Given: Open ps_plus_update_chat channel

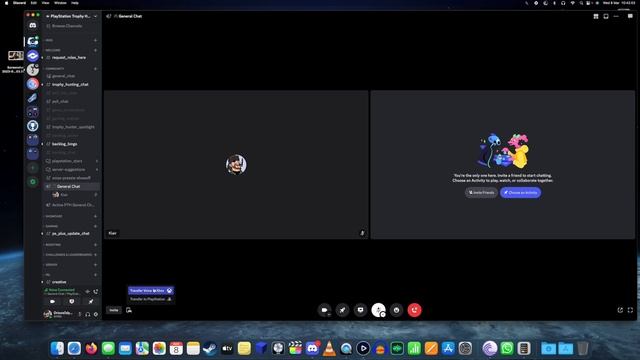Looking at the screenshot, I should click(71, 233).
